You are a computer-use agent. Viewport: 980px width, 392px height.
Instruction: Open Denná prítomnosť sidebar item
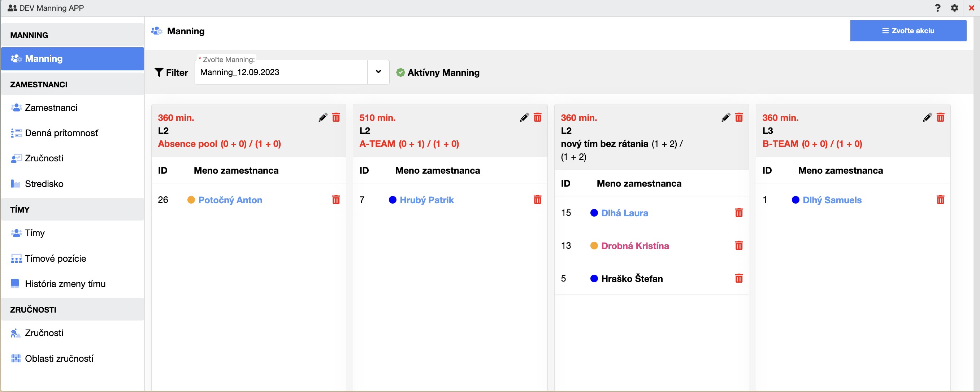tap(61, 133)
